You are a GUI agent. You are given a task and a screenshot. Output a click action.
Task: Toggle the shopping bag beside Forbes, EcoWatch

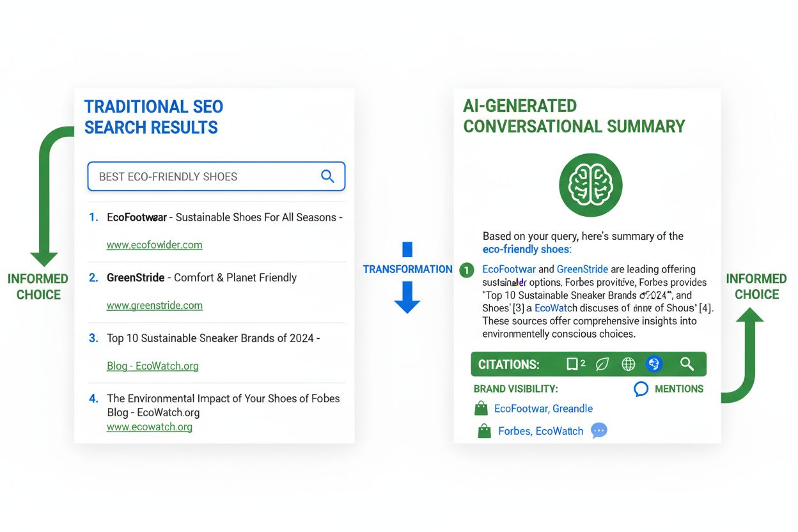483,430
